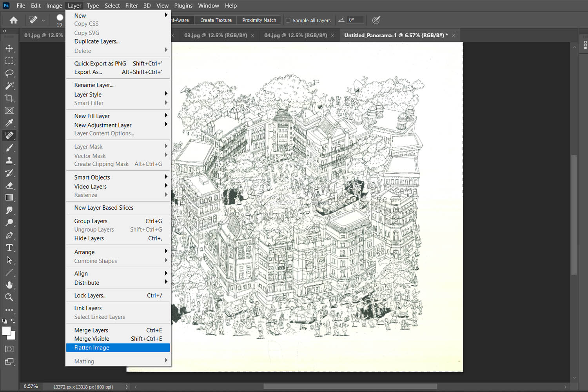Select the Crop tool
588x392 pixels.
tap(9, 98)
